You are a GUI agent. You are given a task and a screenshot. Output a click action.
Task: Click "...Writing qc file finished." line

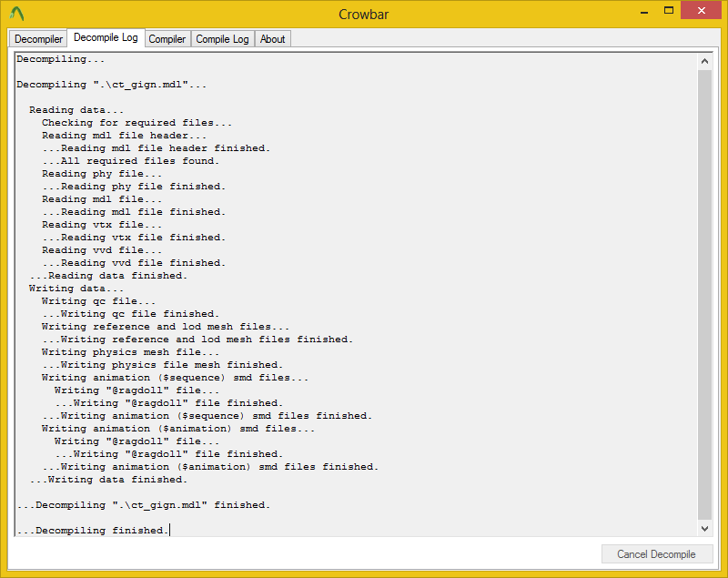point(130,314)
